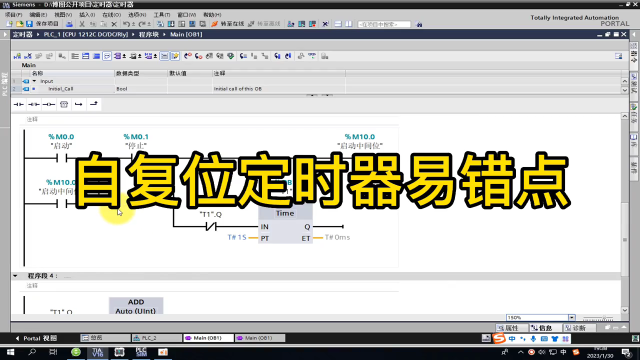Viewport: 640px width, 360px height.
Task: Open the Window menu
Action: point(187,15)
